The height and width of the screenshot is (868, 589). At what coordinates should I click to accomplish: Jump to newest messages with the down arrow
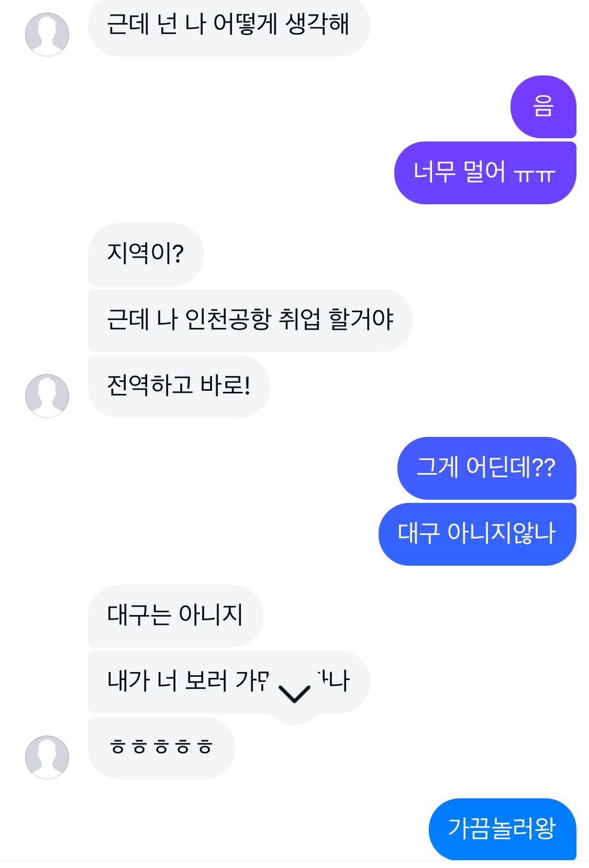(x=295, y=695)
